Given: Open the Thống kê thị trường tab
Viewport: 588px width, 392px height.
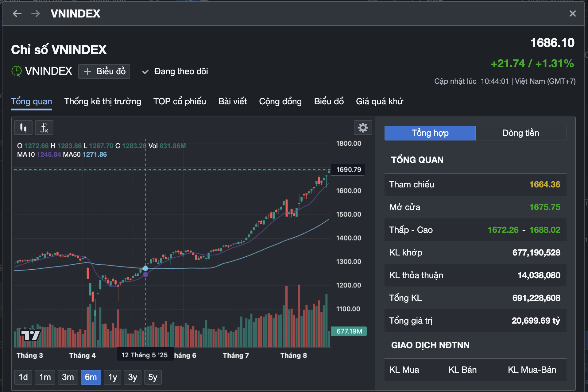Looking at the screenshot, I should (103, 102).
